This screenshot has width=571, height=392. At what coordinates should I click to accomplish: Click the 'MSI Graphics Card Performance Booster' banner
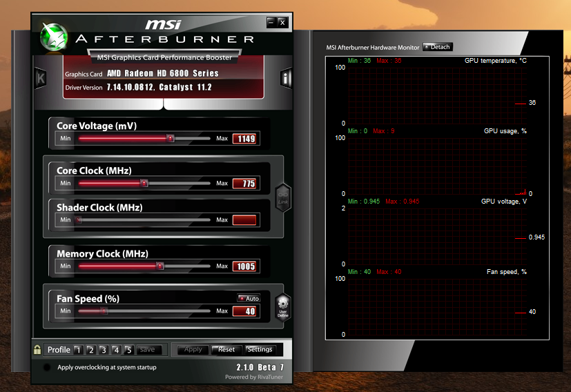click(x=164, y=57)
